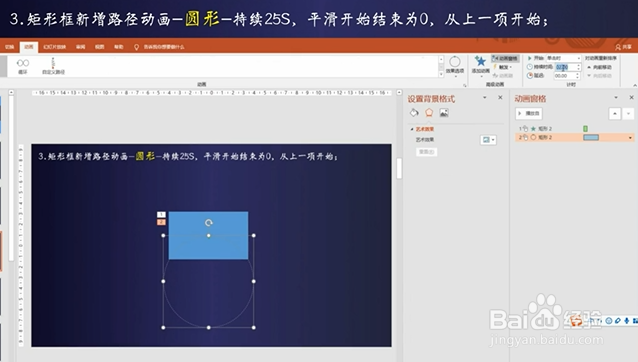Click the rotate handle on circle path
The width and height of the screenshot is (638, 362).
coord(209,222)
